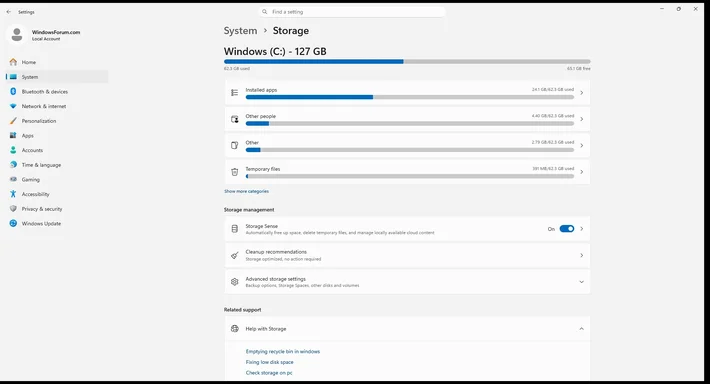710x384 pixels.
Task: Click the Other people storage icon
Action: [235, 119]
